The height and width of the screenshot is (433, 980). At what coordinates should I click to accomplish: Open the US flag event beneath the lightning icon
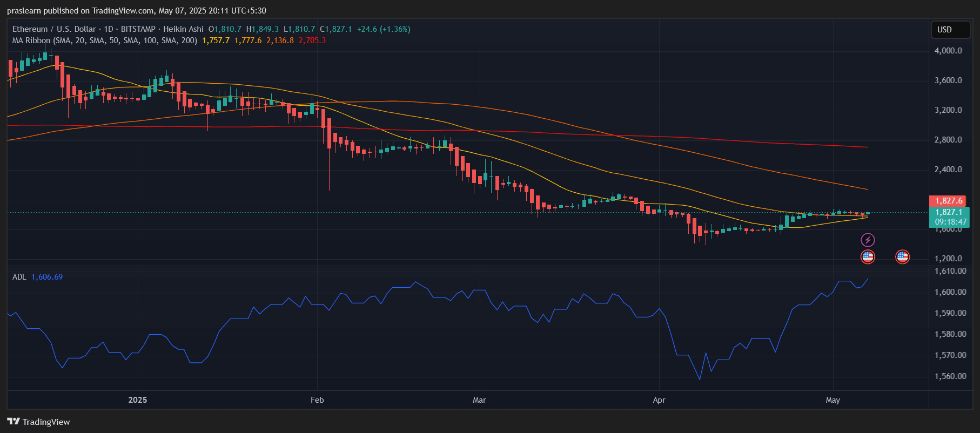click(x=868, y=257)
